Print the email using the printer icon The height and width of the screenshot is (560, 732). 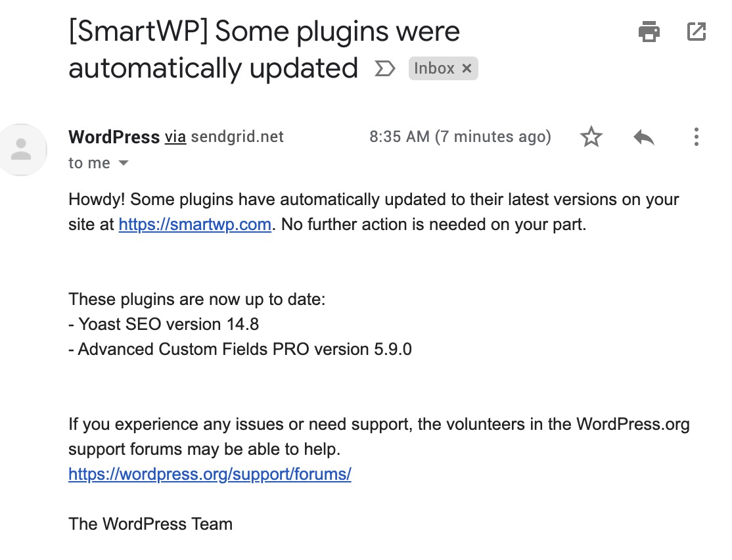(649, 31)
